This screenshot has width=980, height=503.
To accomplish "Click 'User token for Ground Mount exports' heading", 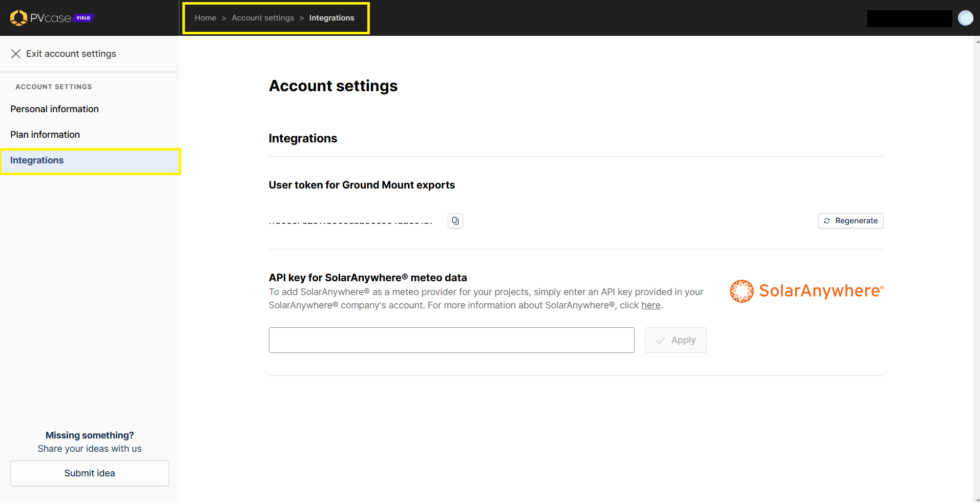I will (362, 185).
